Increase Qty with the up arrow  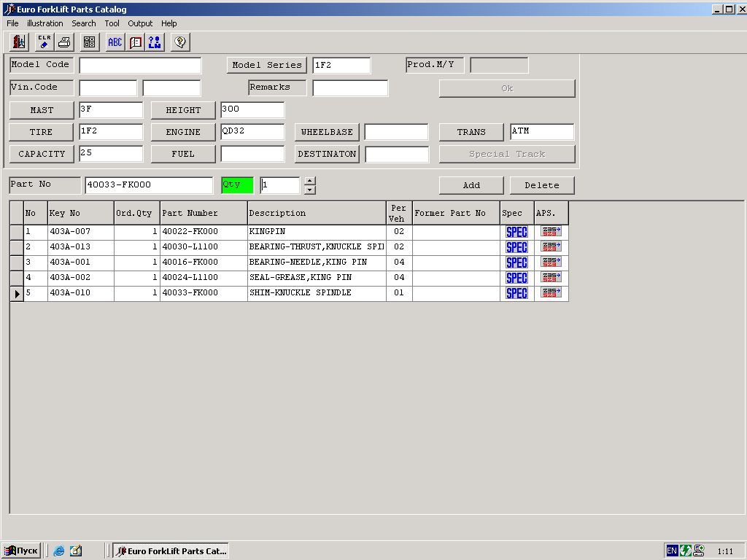[309, 181]
